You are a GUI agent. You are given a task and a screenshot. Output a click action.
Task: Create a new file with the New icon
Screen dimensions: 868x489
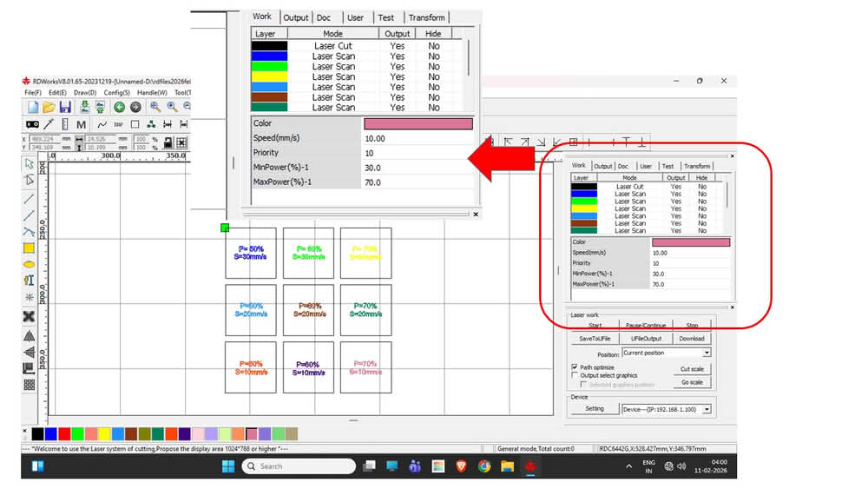[33, 108]
